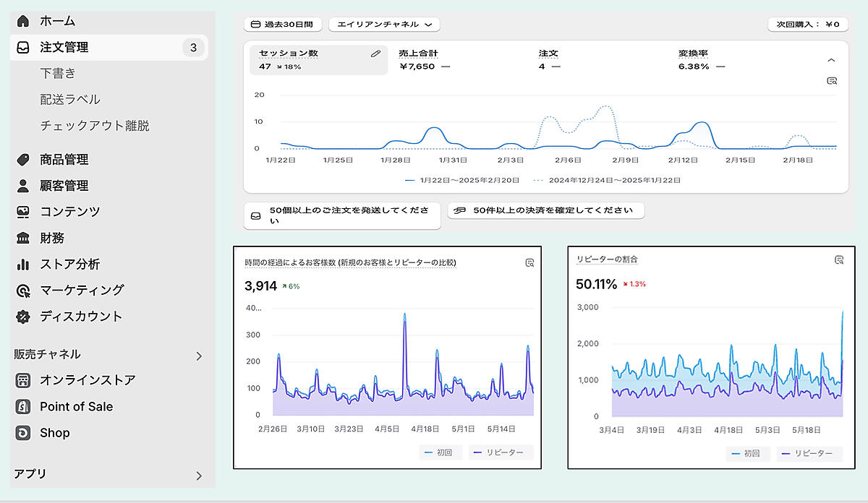Click 50個以上のご注文を発送してください button
The image size is (868, 503).
pos(341,216)
